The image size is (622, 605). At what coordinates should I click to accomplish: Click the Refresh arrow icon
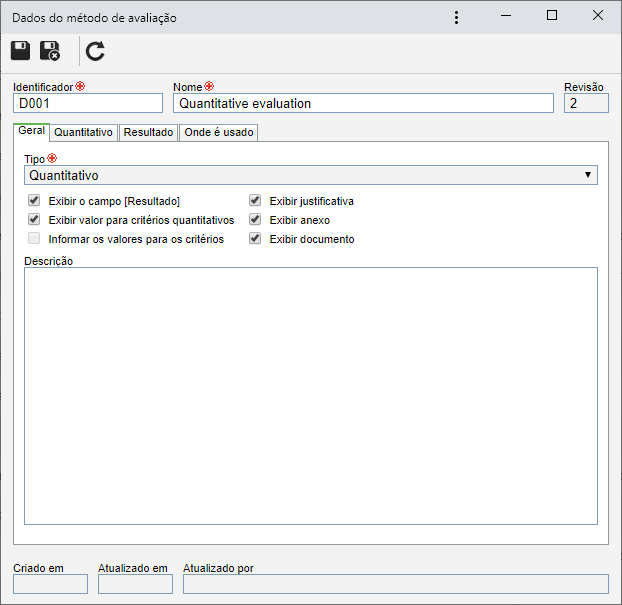click(x=95, y=51)
